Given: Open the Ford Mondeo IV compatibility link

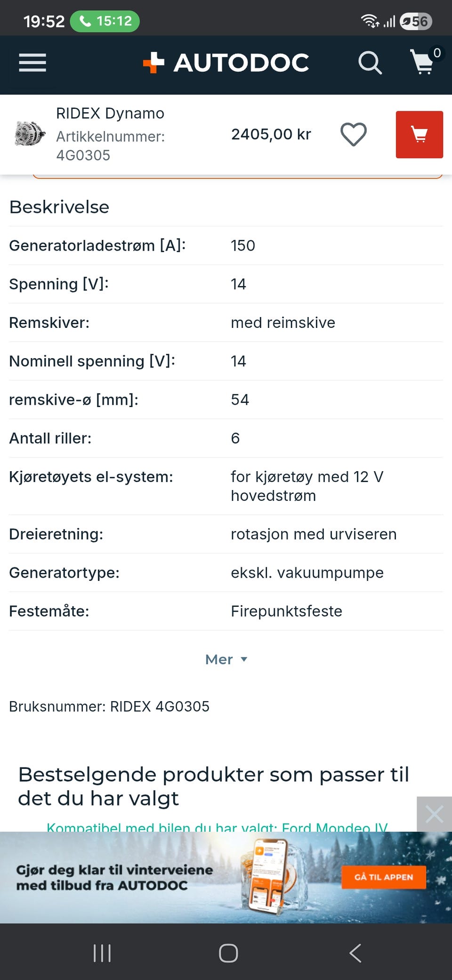Looking at the screenshot, I should click(217, 827).
